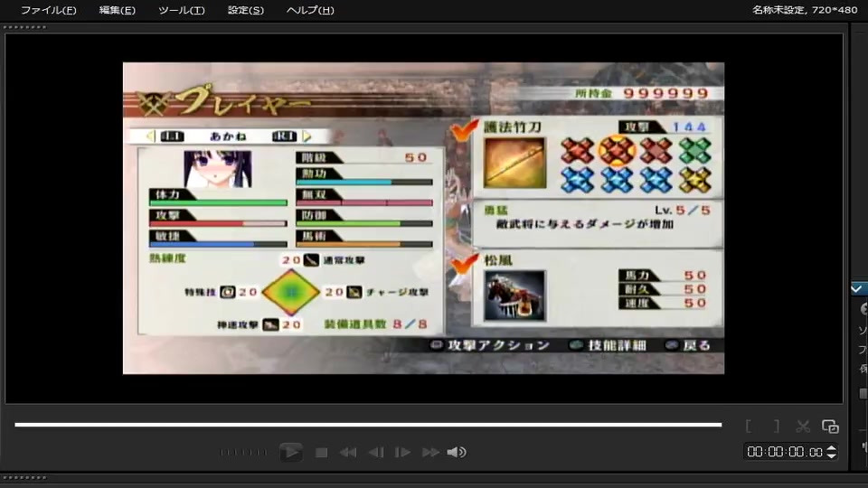
Task: Jump to the end with the End button
Action: (430, 453)
